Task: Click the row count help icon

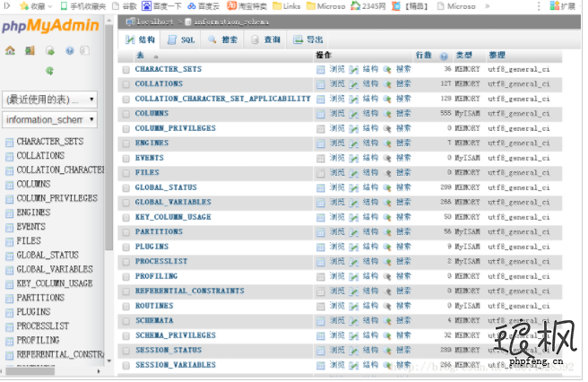Action: pyautogui.click(x=445, y=56)
